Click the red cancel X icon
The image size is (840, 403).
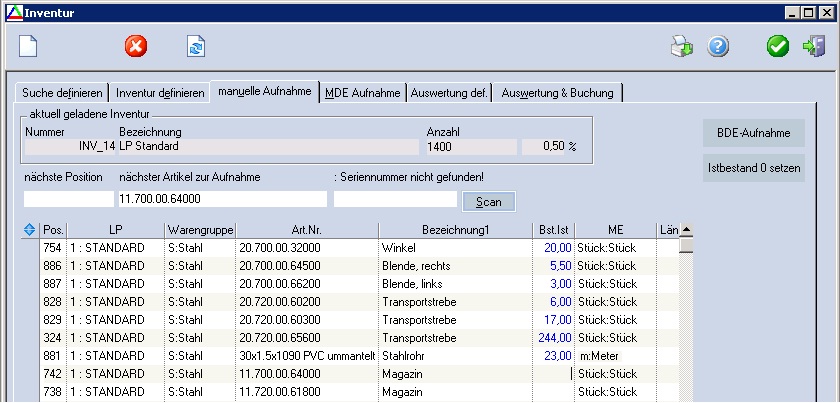[136, 46]
